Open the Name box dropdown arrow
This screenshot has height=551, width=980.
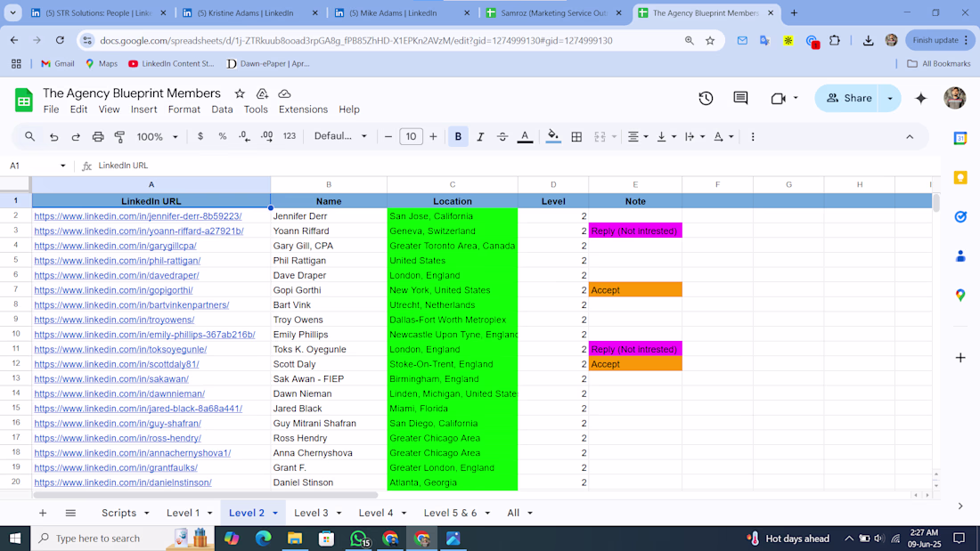click(x=62, y=166)
